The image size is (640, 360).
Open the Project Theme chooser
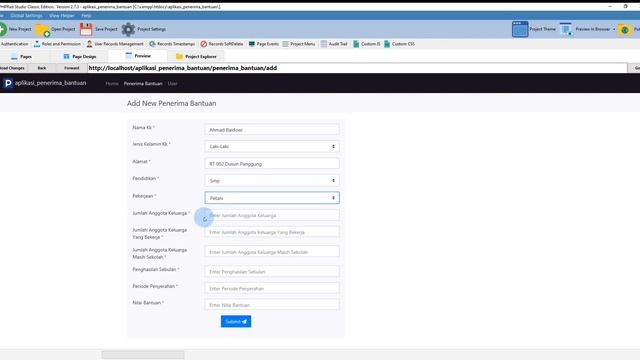coord(534,29)
